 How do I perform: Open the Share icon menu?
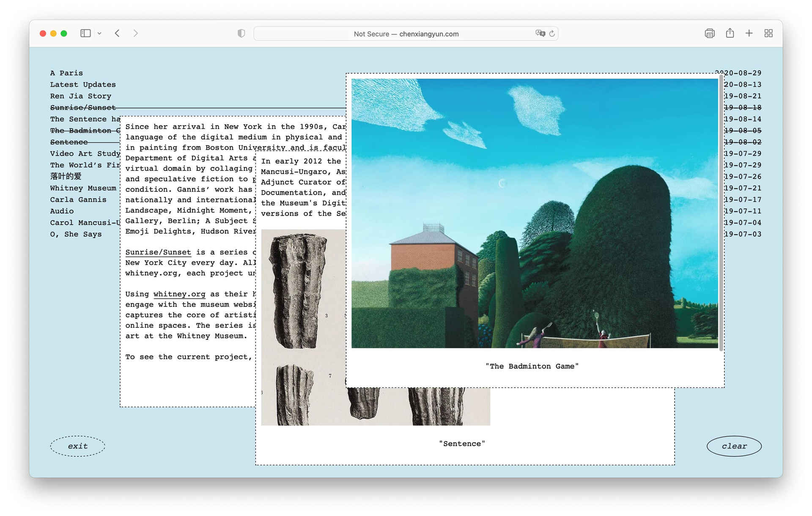tap(730, 33)
